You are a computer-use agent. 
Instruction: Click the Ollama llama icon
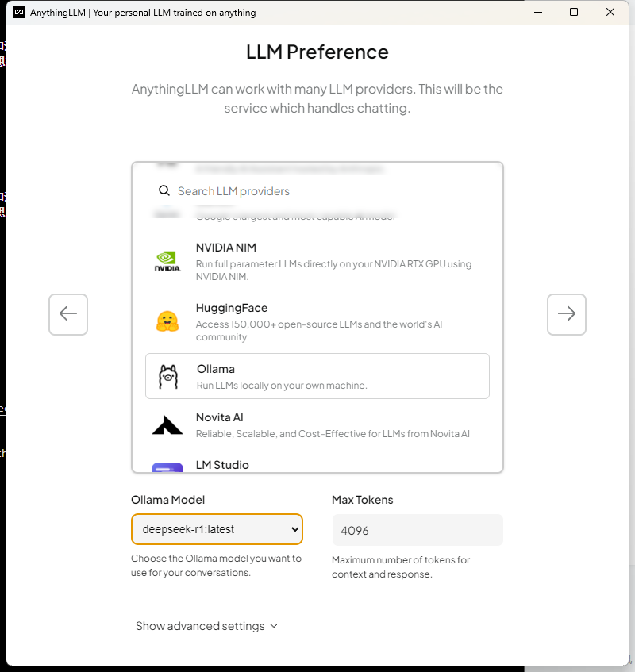(168, 376)
